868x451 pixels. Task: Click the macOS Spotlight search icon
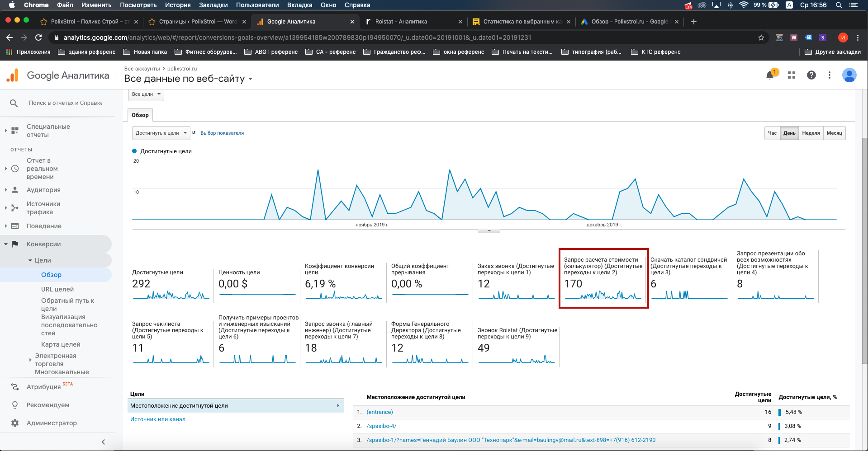coord(839,5)
